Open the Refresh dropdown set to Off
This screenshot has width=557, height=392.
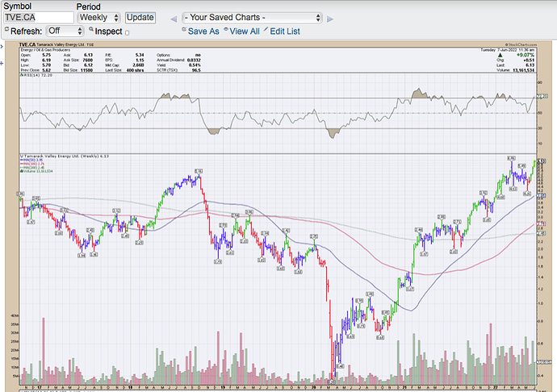point(65,31)
